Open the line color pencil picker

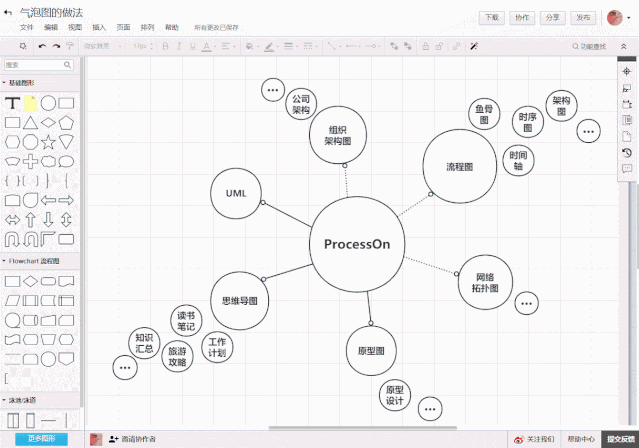pos(269,47)
